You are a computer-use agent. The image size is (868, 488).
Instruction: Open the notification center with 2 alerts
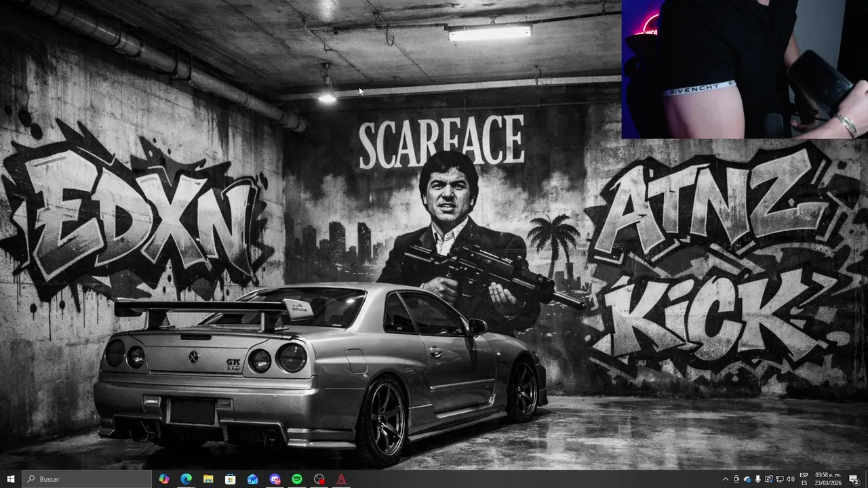click(854, 479)
